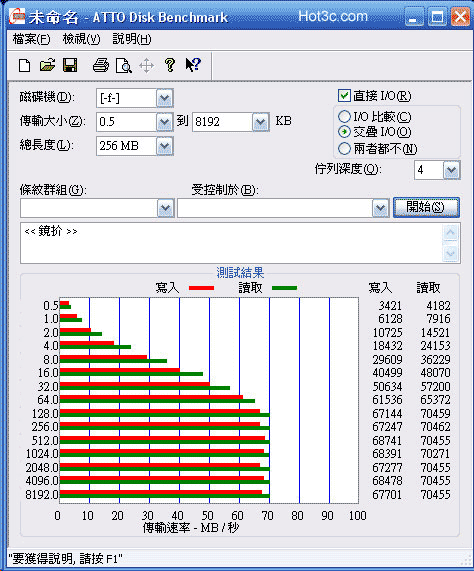
Task: Open Print Preview magnifier icon
Action: [124, 66]
